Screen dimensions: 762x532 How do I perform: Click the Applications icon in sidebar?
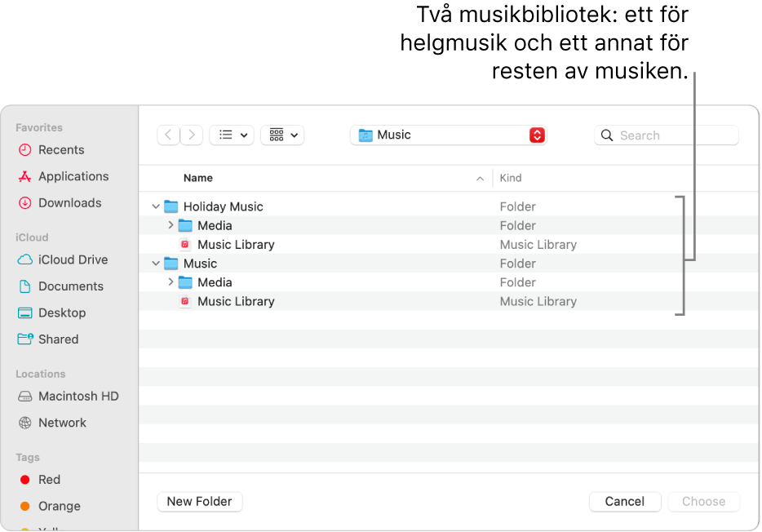25,176
